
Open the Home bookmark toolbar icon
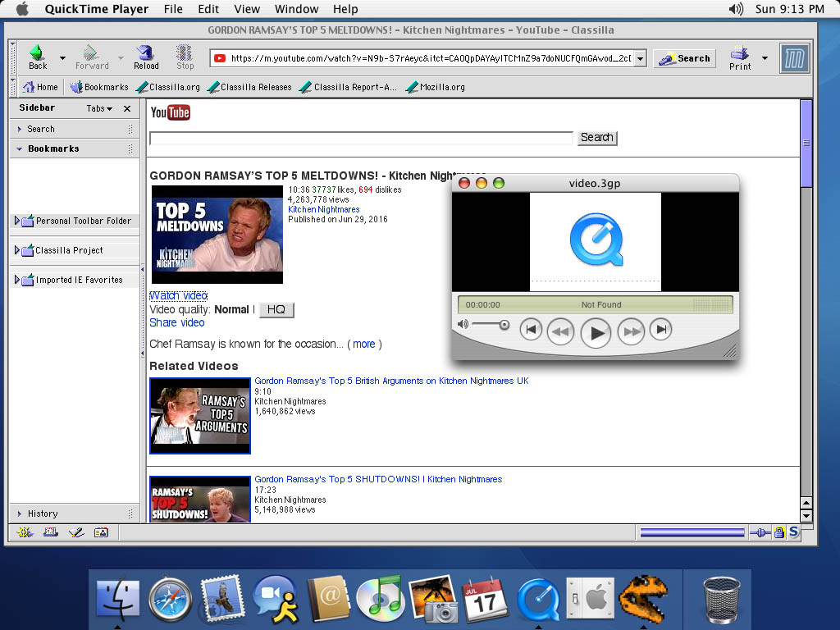29,87
